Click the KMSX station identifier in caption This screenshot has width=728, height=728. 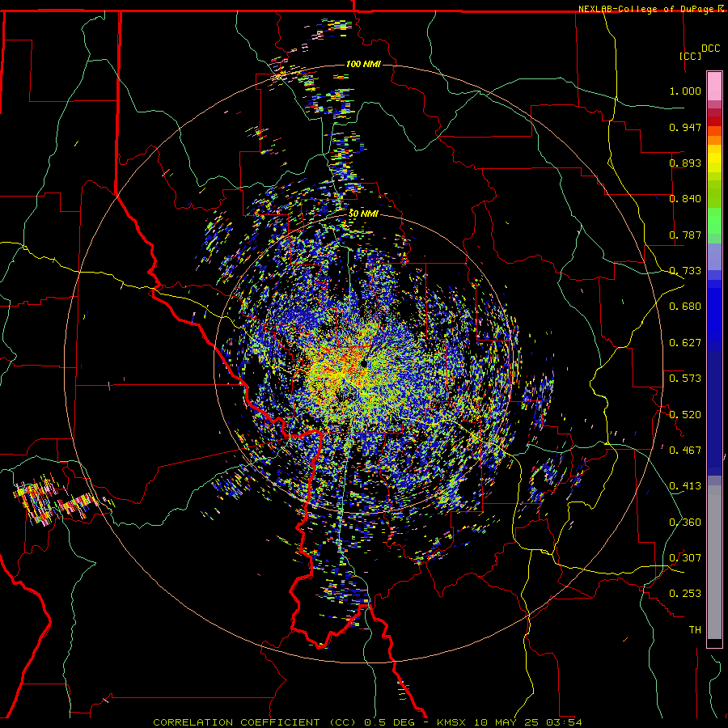pos(452,722)
